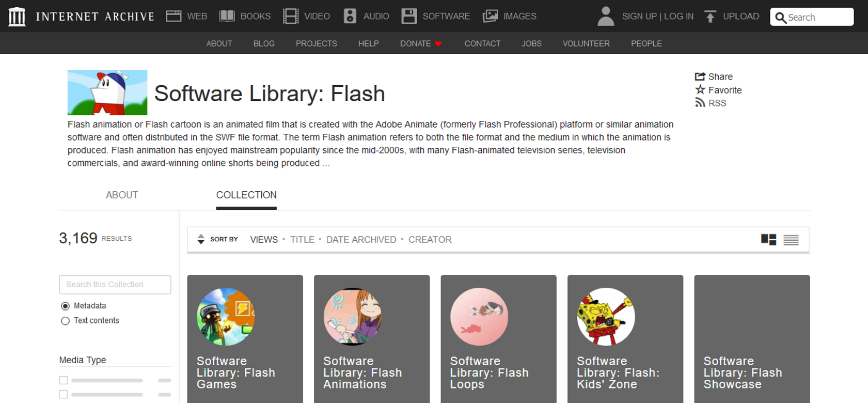Open the About menu item
Screen dimensions: 868x403
219,43
